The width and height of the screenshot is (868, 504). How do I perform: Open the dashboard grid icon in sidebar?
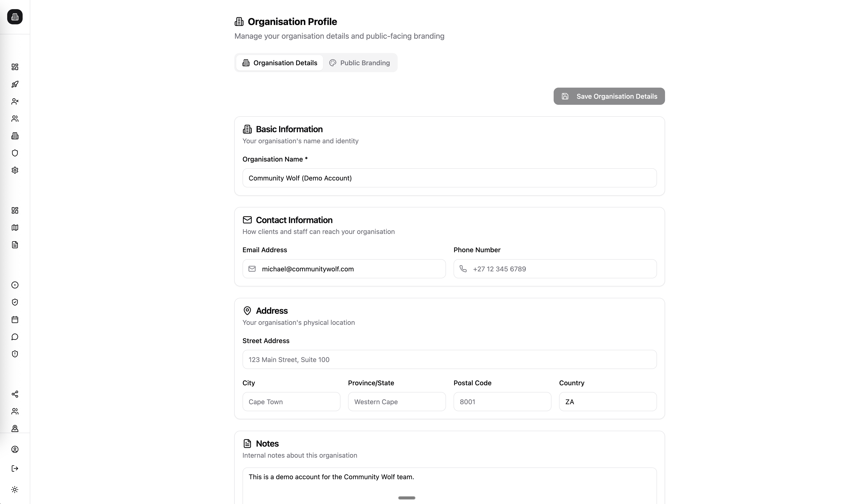pos(15,67)
